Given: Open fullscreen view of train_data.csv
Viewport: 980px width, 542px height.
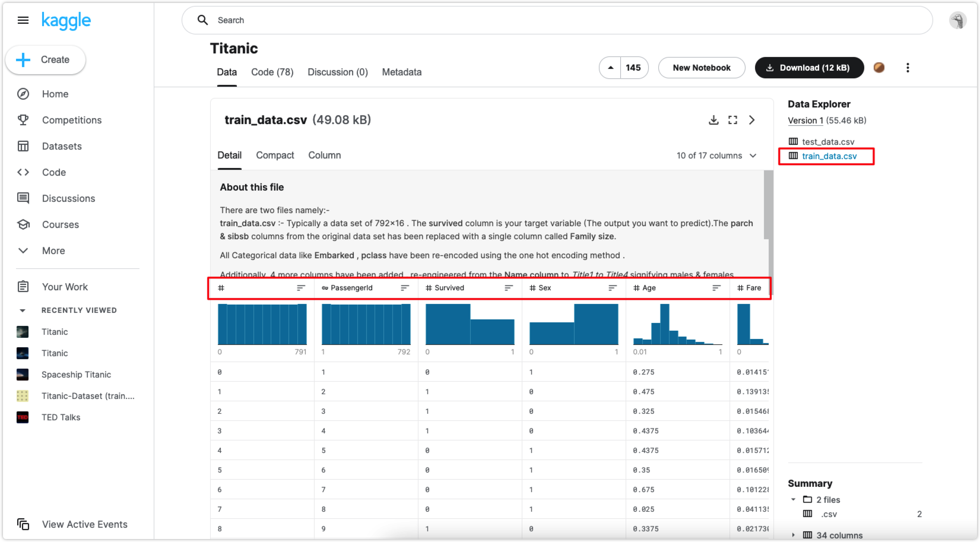Looking at the screenshot, I should point(733,120).
